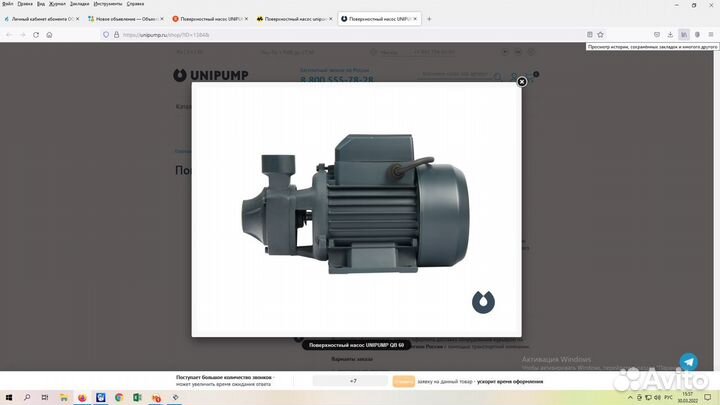Reload the current page

point(36,35)
